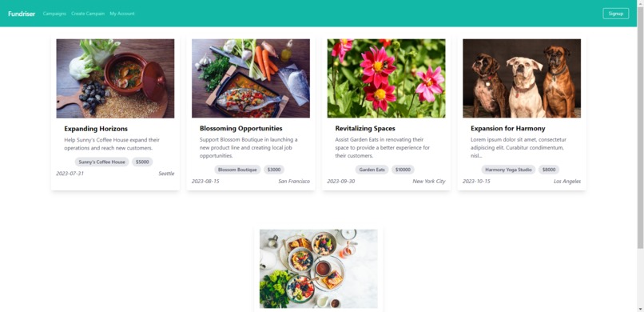Select the $10000 goal tag
The width and height of the screenshot is (644, 312).
403,170
